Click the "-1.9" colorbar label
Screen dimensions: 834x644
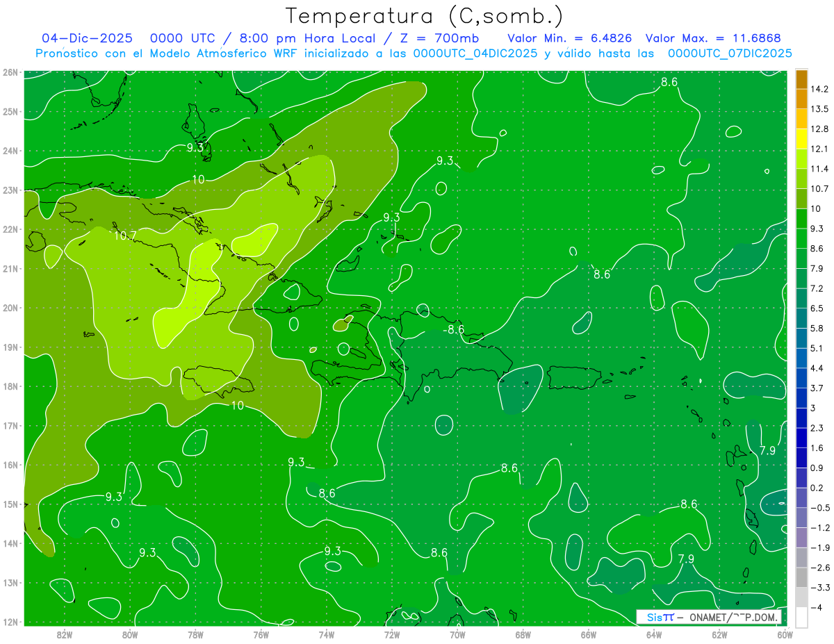pyautogui.click(x=819, y=548)
